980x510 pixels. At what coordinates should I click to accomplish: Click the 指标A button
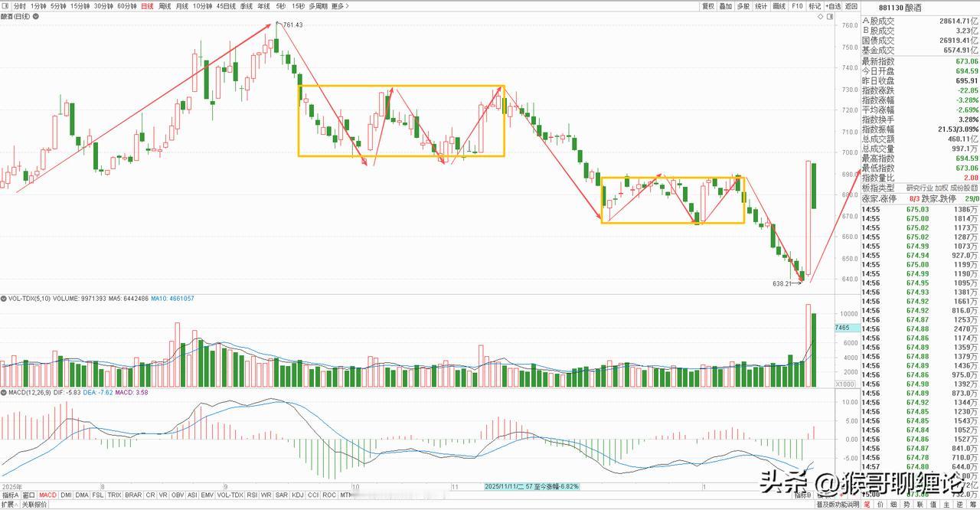[10, 495]
